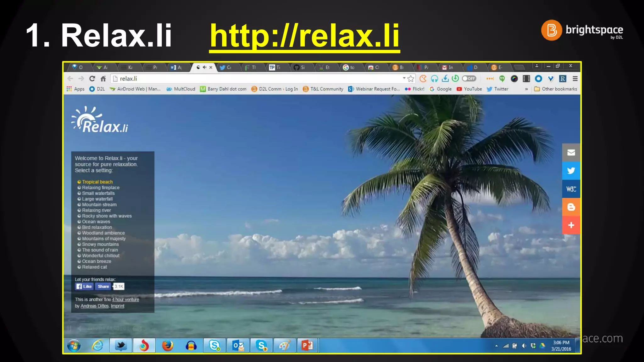Share via the email sidebar icon

click(571, 152)
